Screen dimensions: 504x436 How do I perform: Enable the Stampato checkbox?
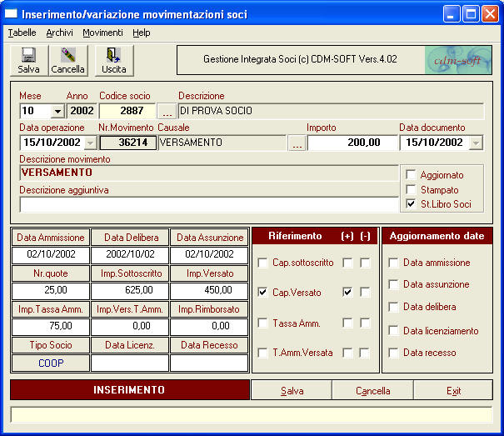(x=411, y=189)
